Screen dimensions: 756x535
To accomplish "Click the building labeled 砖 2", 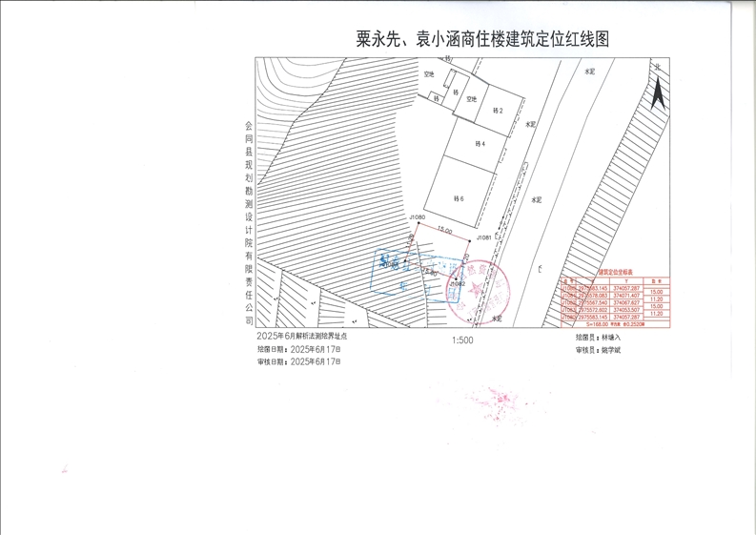I will 498,111.
